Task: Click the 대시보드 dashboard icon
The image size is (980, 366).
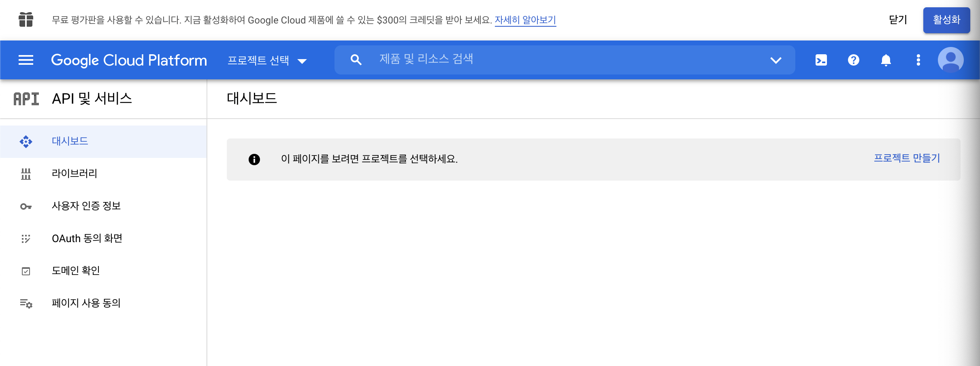Action: [26, 141]
